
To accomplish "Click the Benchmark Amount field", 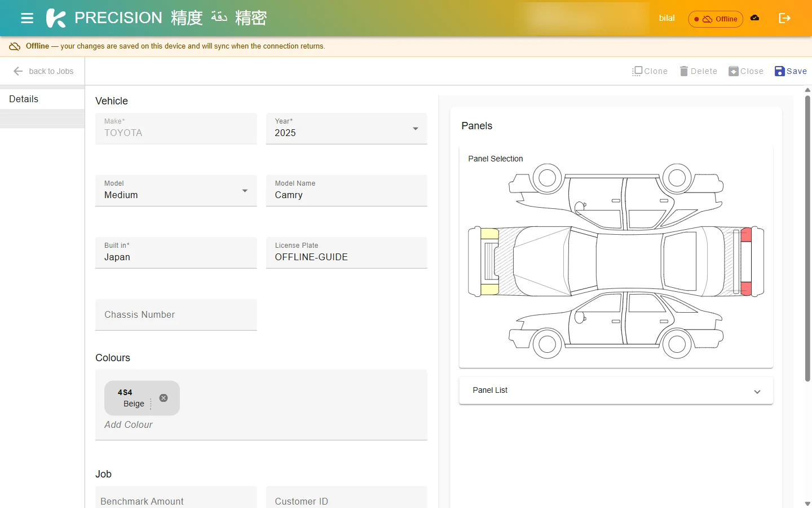I will [x=176, y=498].
